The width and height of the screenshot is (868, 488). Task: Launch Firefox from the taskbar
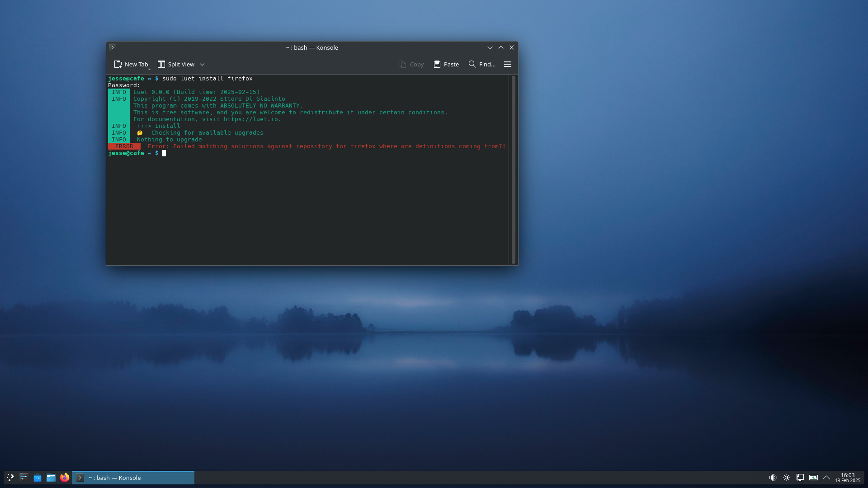[x=65, y=478]
